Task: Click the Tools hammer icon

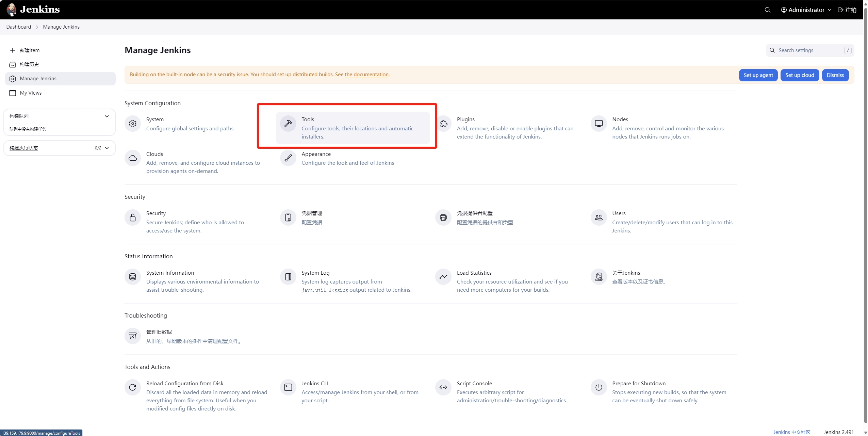Action: point(288,124)
